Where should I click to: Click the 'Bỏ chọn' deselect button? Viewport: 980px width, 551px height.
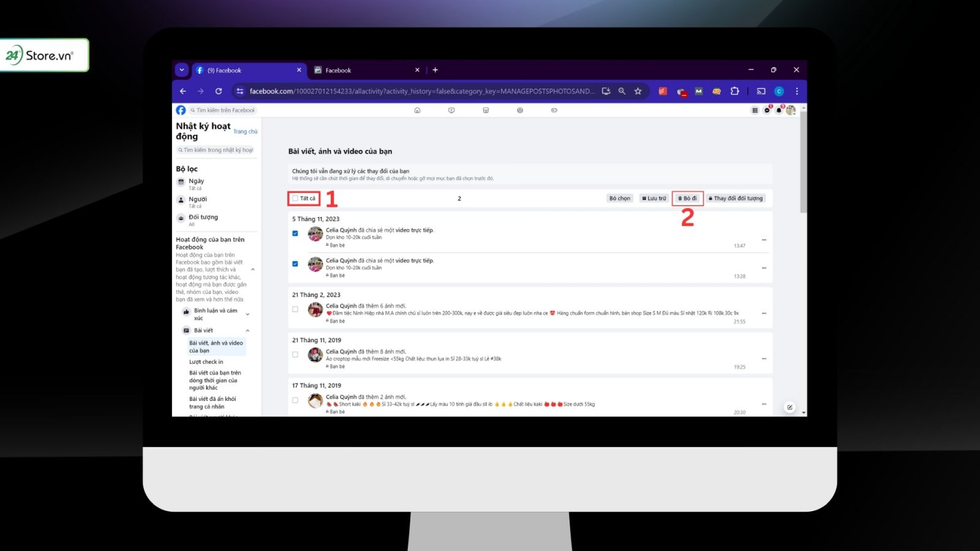(x=619, y=198)
